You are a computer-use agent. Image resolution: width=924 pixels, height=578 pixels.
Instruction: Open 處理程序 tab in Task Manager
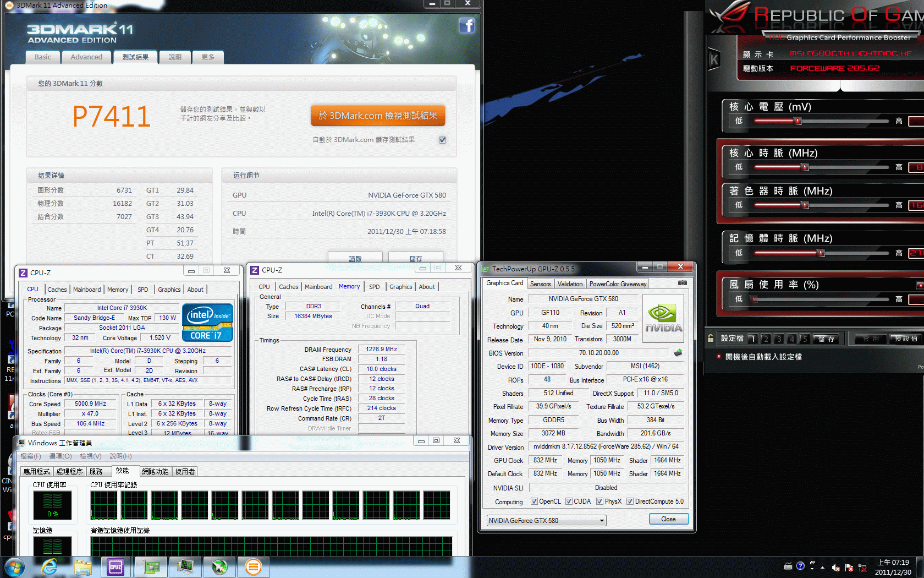click(69, 472)
